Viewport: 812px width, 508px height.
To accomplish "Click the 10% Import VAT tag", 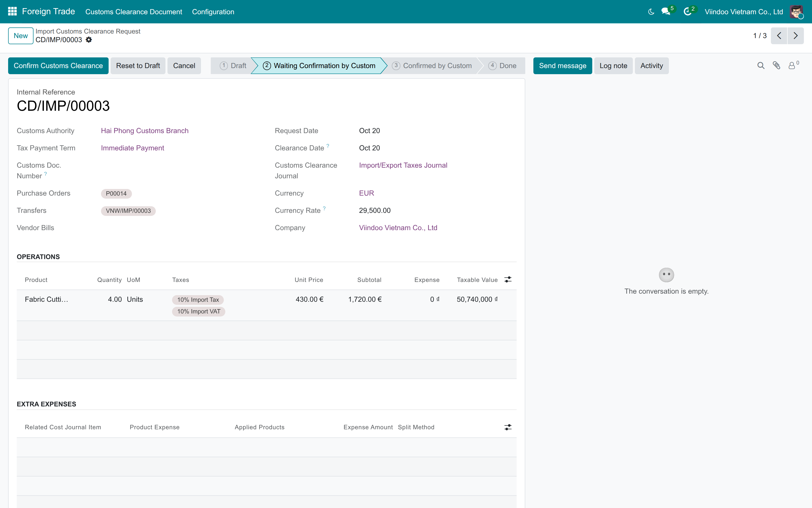I will point(199,311).
